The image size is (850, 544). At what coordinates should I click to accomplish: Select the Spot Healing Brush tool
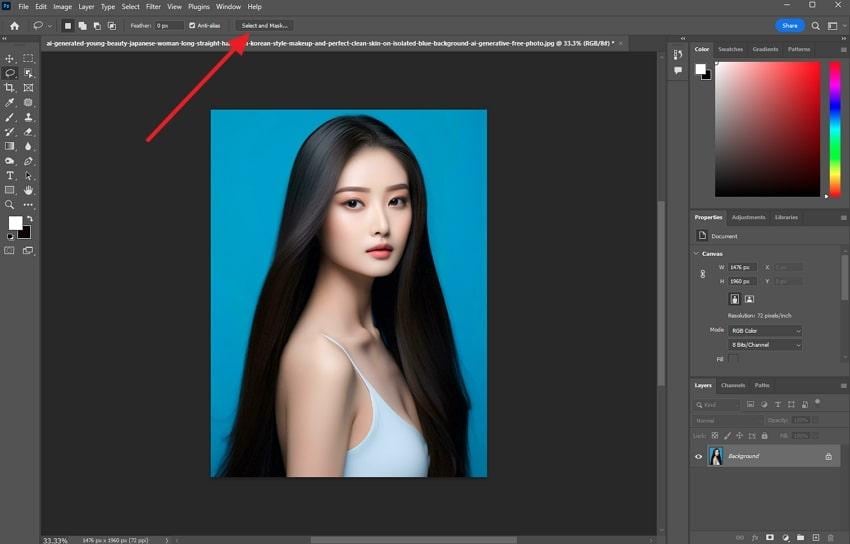tap(28, 102)
